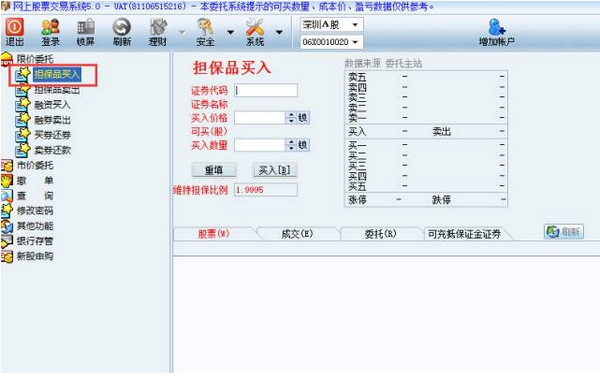
Task: Click the 跌停 price label
Action: tap(442, 200)
